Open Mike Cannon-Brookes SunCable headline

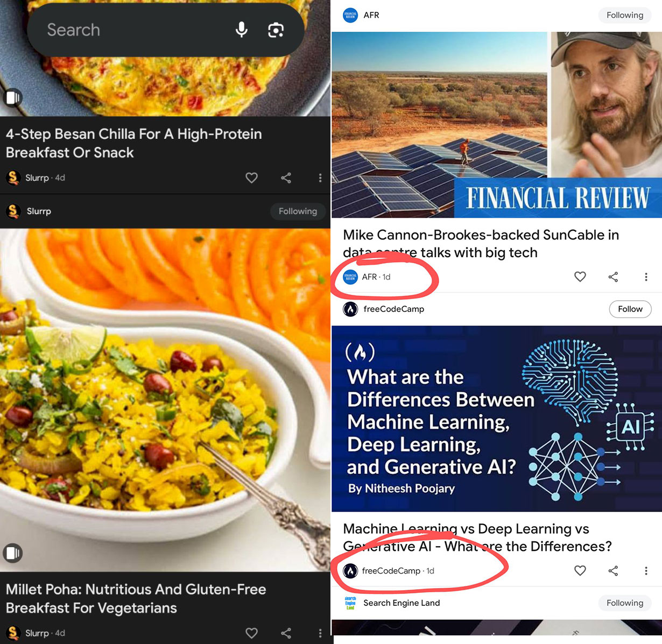pyautogui.click(x=481, y=244)
